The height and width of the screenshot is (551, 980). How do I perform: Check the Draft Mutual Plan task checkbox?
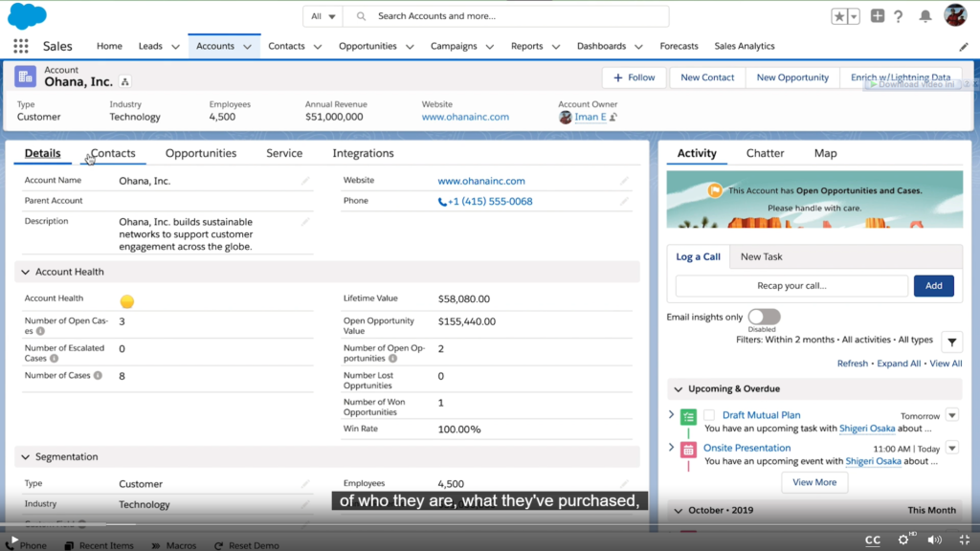tap(708, 416)
